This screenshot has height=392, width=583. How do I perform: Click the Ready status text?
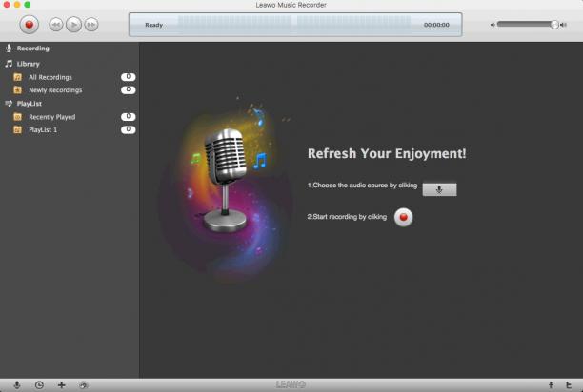154,25
